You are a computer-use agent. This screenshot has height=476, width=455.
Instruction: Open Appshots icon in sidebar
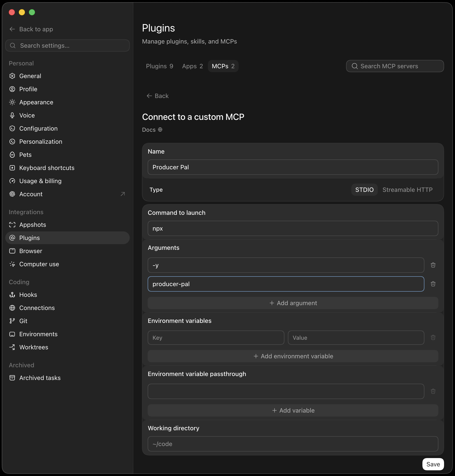pos(12,224)
